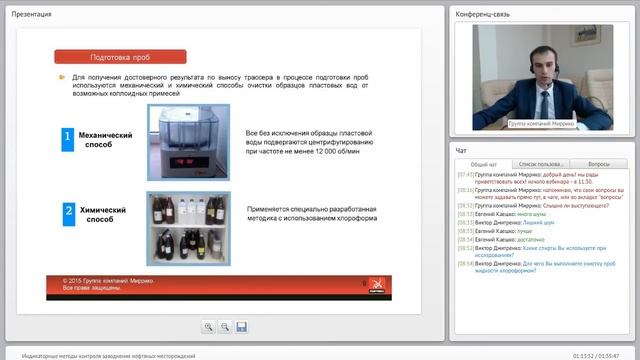Select chat message about spirits used in research

pos(541,251)
